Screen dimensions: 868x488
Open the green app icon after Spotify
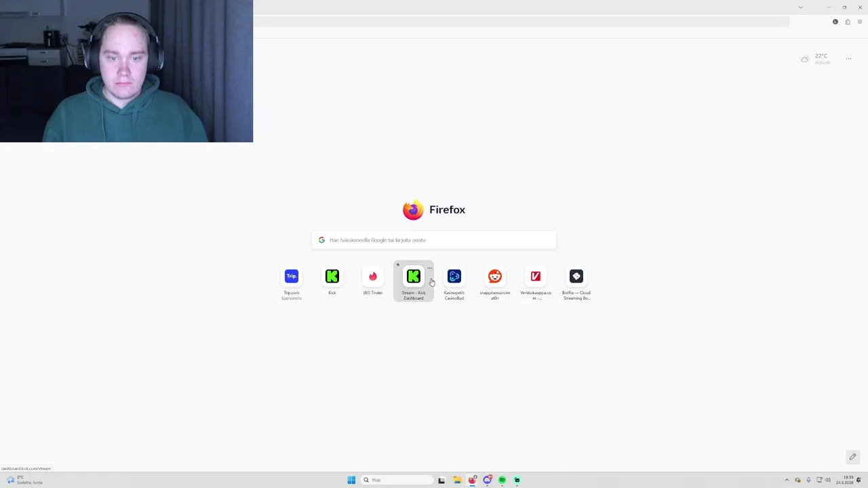[x=517, y=480]
